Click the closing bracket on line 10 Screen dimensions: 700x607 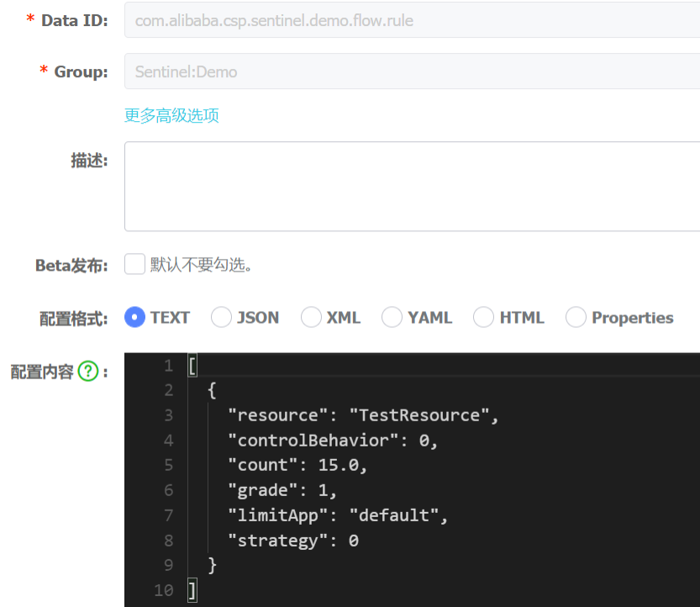192,590
